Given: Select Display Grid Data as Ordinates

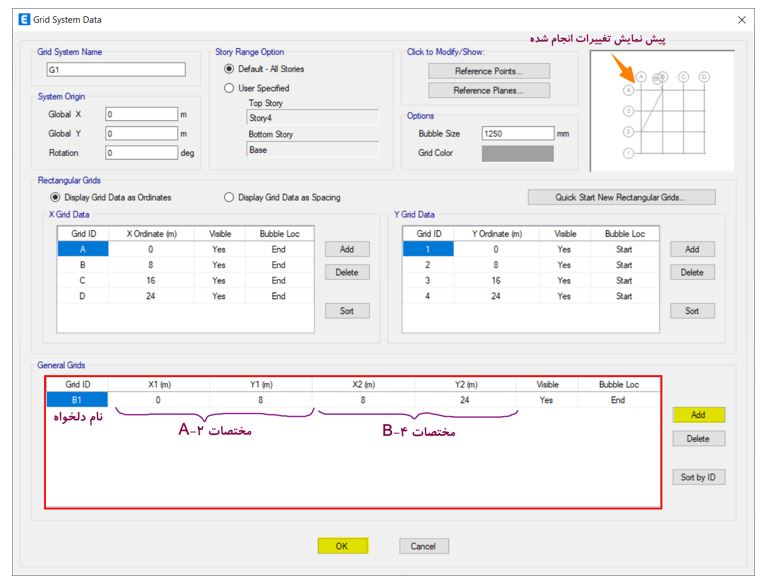Looking at the screenshot, I should (55, 197).
